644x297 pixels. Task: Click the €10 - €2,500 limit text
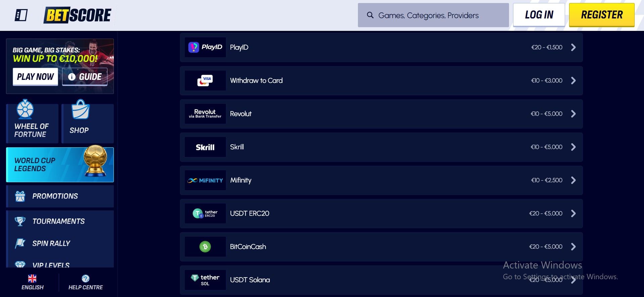[x=547, y=180]
